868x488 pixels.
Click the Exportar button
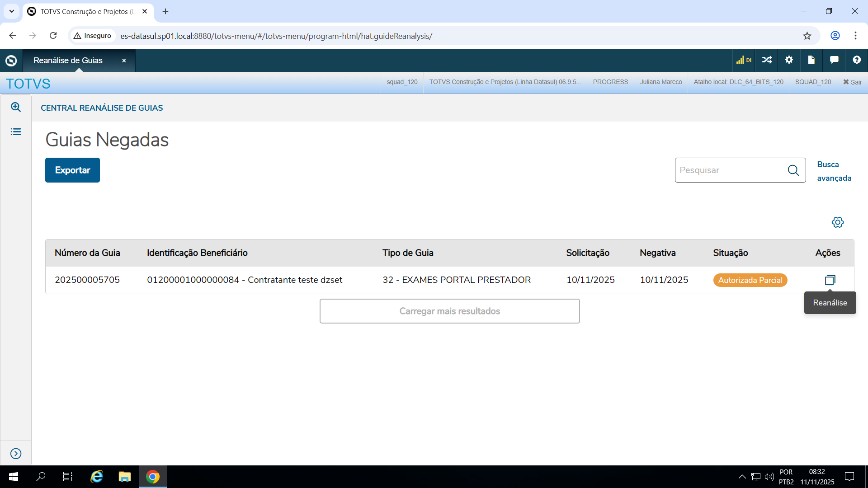pyautogui.click(x=72, y=170)
